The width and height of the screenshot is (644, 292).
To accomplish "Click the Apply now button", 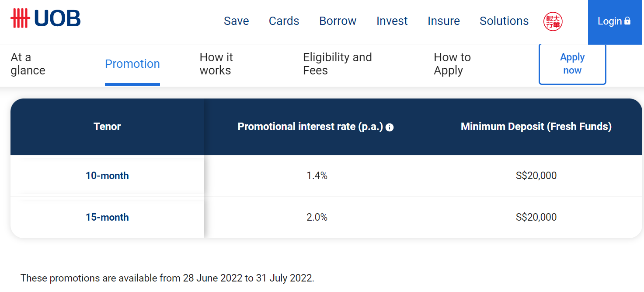I will [572, 64].
